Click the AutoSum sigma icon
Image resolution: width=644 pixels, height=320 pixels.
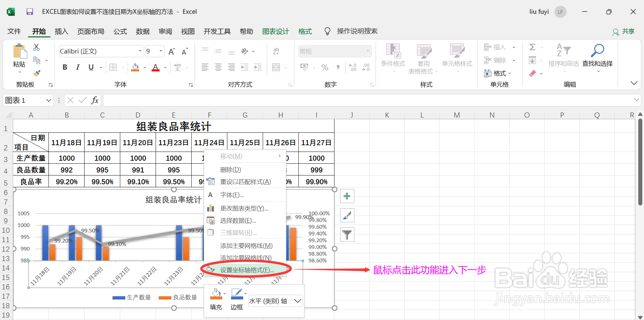click(x=533, y=47)
